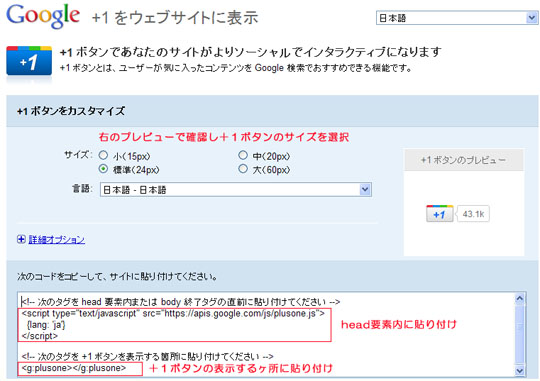
Task: Click the 次のコードをコピーして instruction text
Action: (117, 277)
